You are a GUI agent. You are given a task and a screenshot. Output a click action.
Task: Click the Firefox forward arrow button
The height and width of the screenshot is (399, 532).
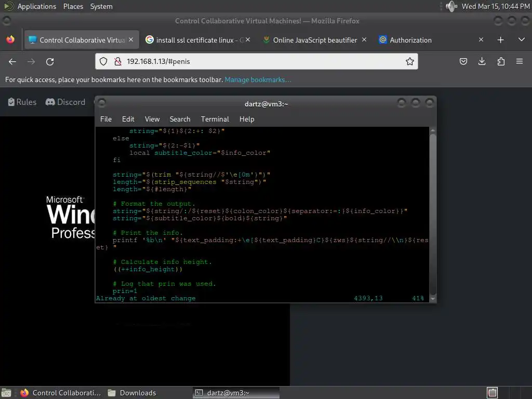pyautogui.click(x=31, y=61)
